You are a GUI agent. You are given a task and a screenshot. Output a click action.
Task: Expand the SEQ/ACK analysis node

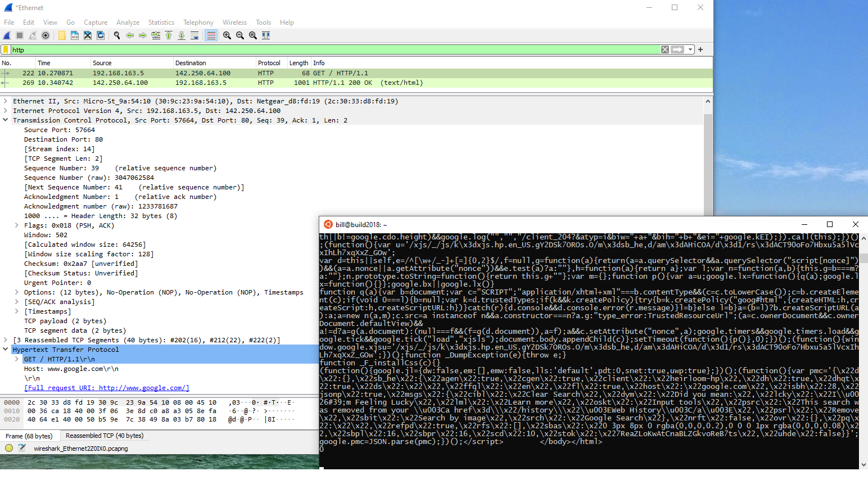pos(17,302)
